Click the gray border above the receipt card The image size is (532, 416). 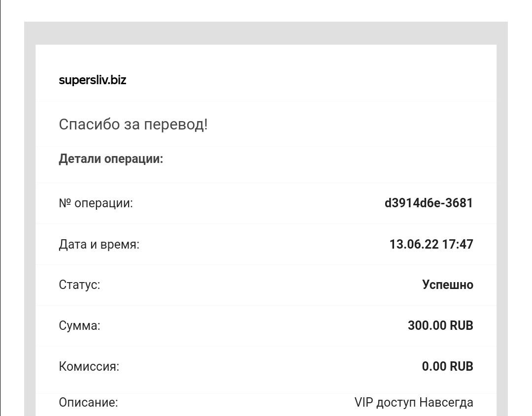[x=266, y=33]
